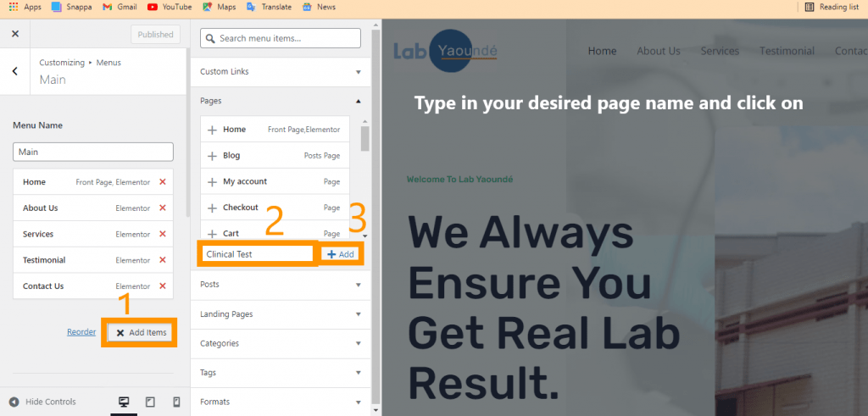Viewport: 868px width, 416px height.
Task: Open Services in the site navigation
Action: [720, 51]
